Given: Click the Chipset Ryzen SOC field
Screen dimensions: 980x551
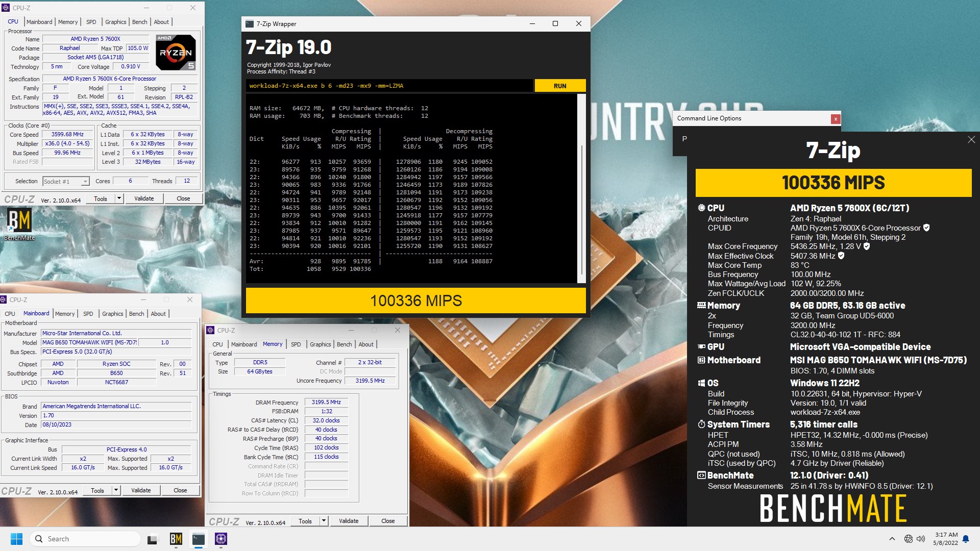Looking at the screenshot, I should (x=116, y=364).
